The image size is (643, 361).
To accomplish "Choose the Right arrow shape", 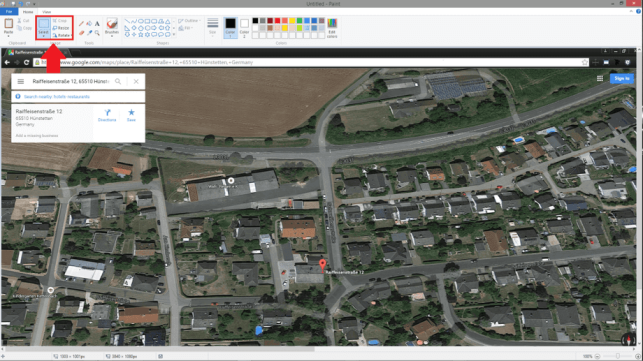I will click(x=154, y=28).
